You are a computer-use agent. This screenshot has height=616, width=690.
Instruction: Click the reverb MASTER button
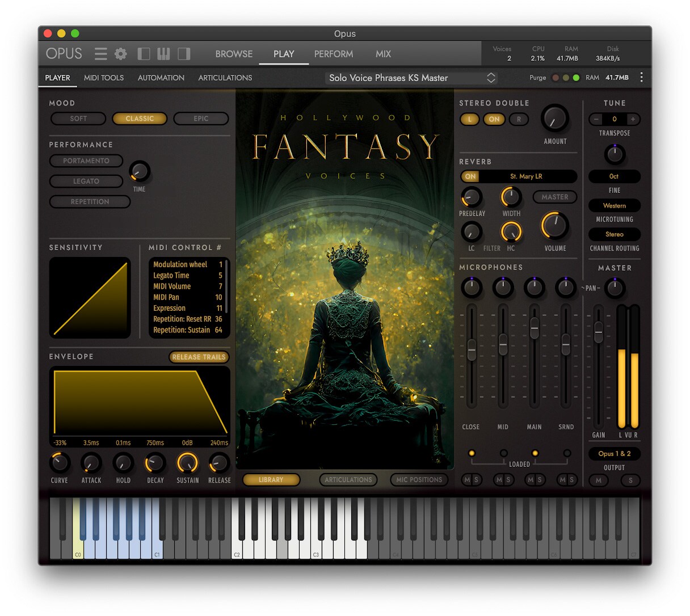[555, 197]
